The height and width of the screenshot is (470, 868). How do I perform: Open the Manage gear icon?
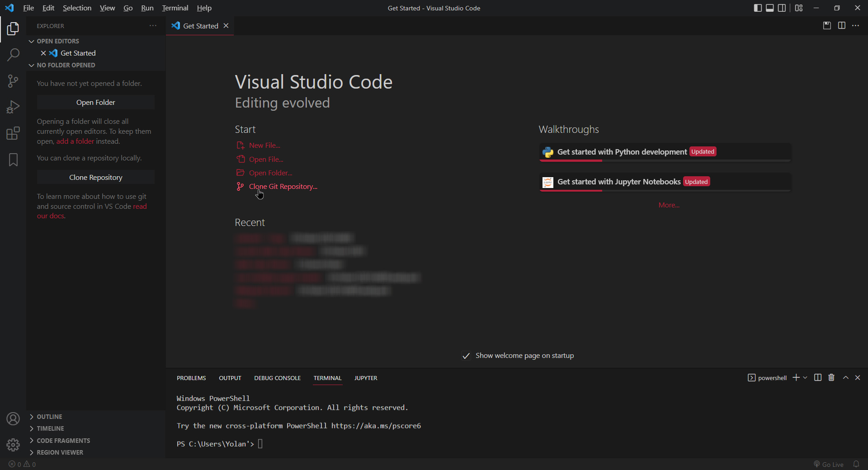[x=13, y=445]
